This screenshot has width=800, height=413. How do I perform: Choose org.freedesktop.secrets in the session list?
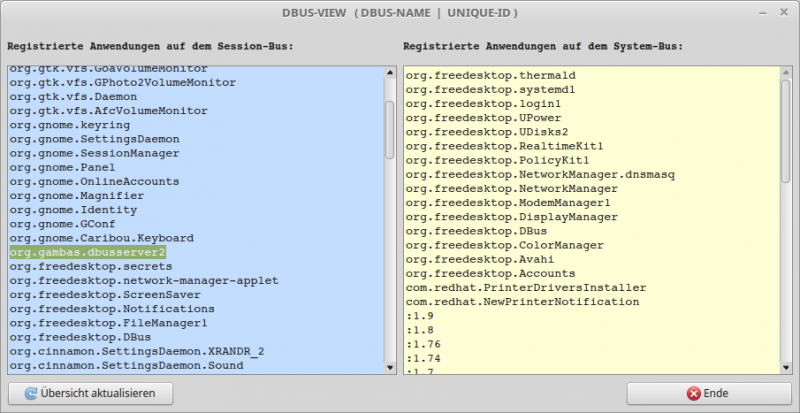(84, 267)
